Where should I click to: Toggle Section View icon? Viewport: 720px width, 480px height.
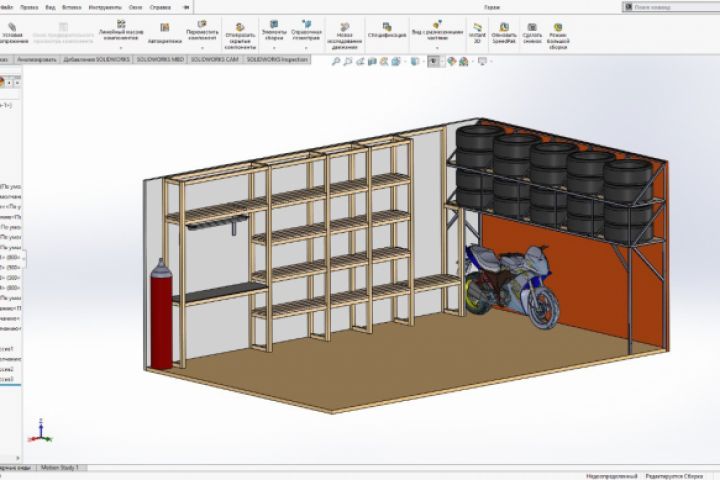[x=372, y=61]
